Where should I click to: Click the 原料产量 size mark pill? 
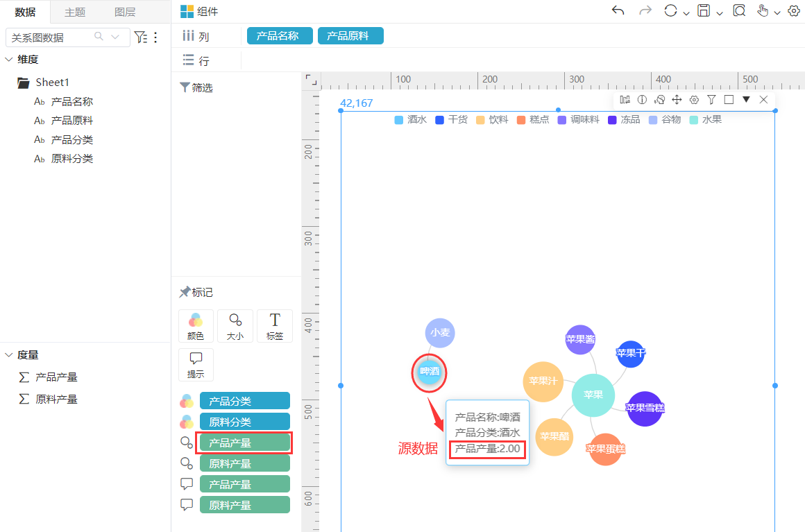click(245, 463)
